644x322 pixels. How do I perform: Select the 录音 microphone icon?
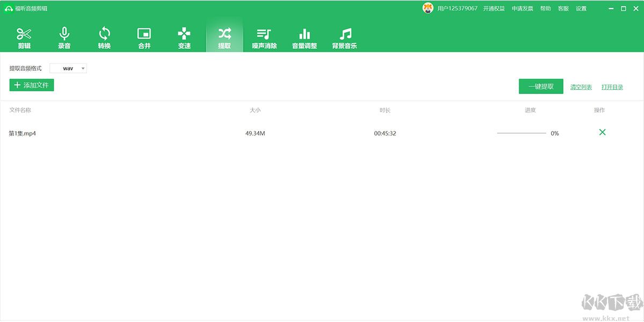(64, 38)
